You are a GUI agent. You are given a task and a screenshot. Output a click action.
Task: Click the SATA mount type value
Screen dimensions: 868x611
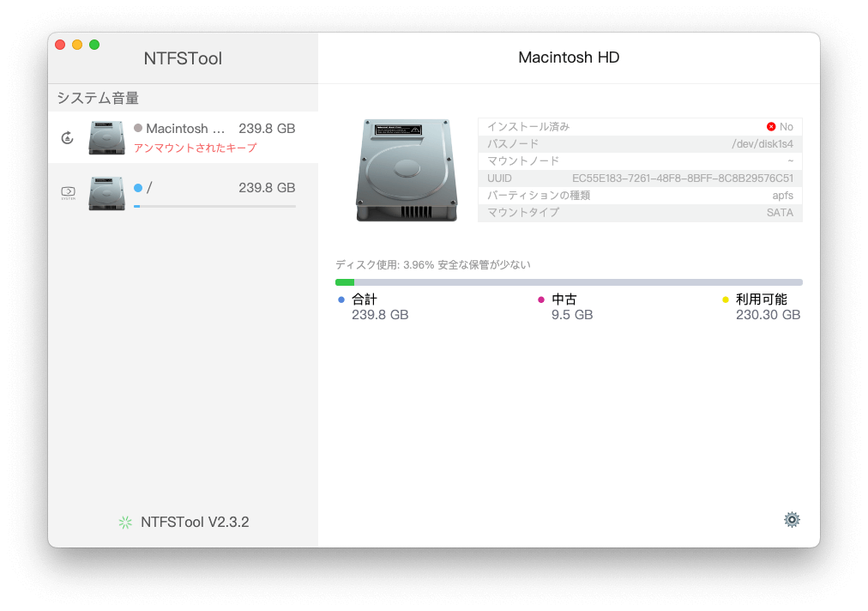pyautogui.click(x=780, y=213)
